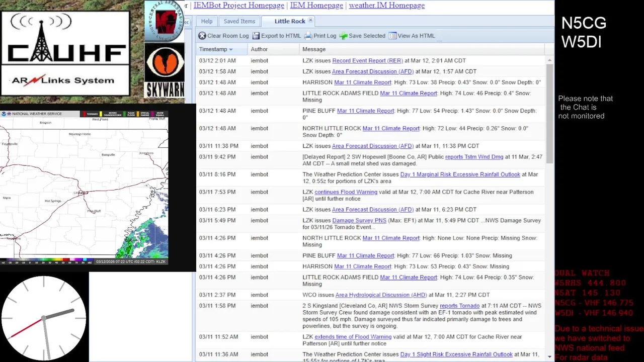644x362 pixels.
Task: Open Pine Bluff 4:26 PM Climate Report link
Action: pos(366,255)
